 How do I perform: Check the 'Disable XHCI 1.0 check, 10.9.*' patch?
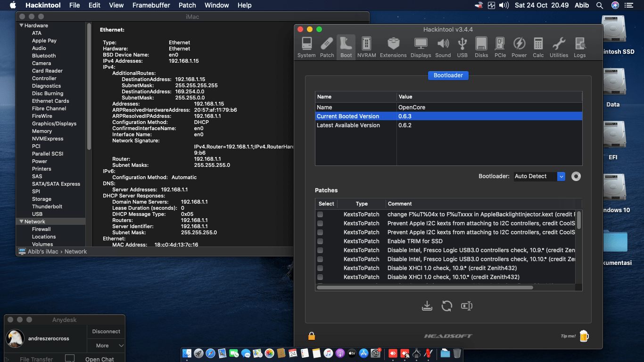(x=321, y=268)
